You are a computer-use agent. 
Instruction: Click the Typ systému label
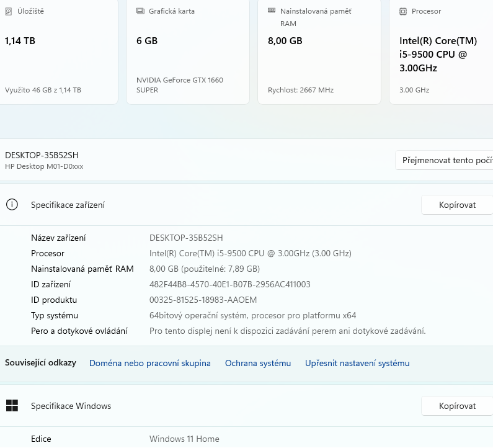(55, 315)
